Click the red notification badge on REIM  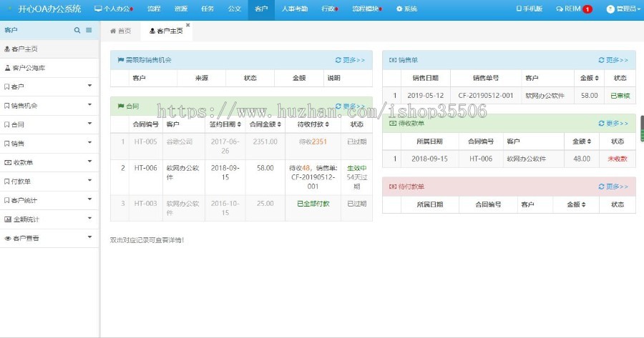tap(587, 9)
